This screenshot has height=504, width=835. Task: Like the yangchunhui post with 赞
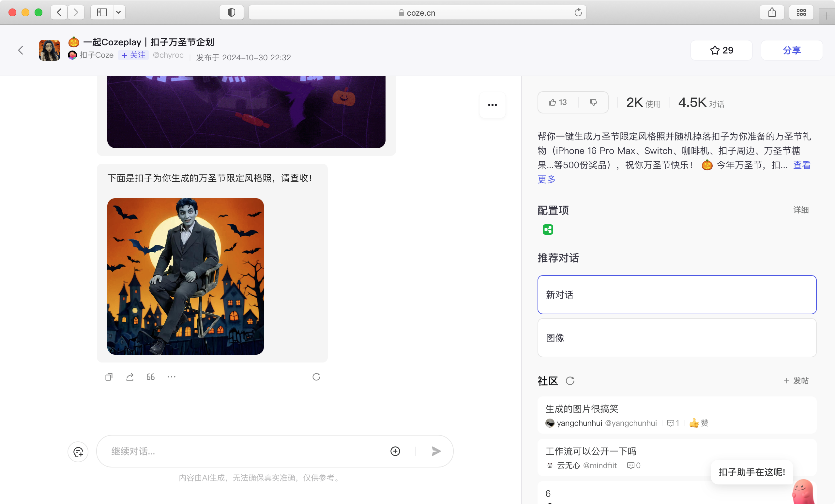[x=699, y=423]
